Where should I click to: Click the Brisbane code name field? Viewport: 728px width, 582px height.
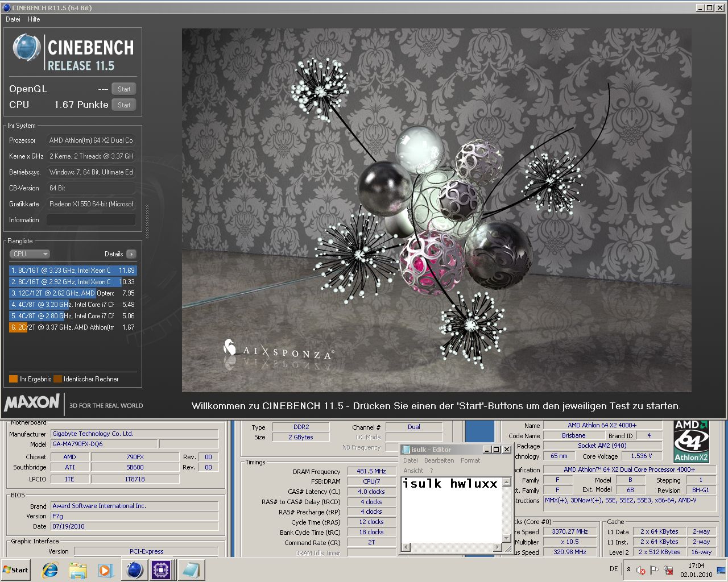coord(573,435)
